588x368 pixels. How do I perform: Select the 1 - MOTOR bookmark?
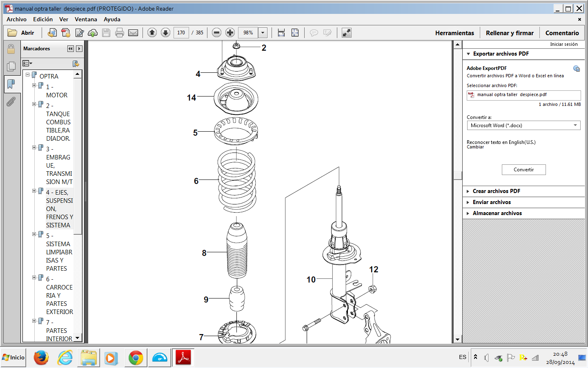(x=57, y=91)
